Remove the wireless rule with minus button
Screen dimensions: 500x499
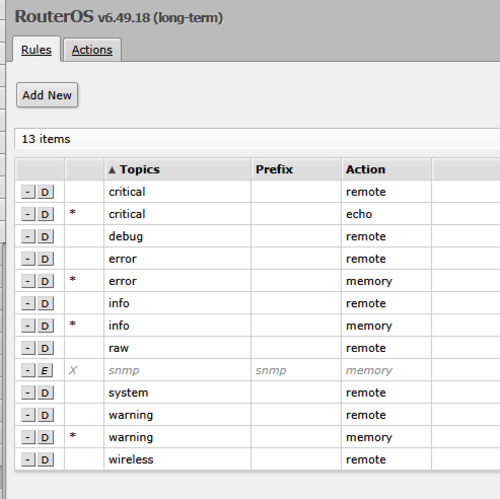point(28,460)
